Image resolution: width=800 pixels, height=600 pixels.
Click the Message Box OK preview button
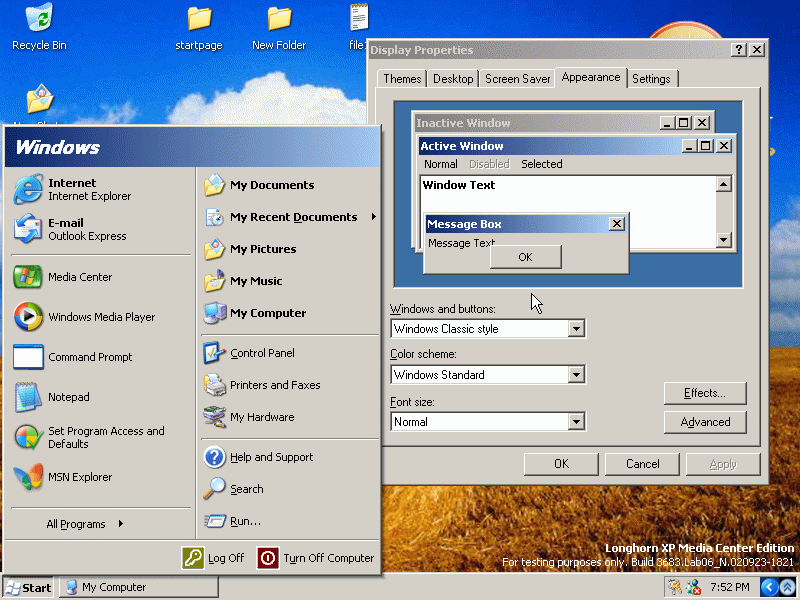tap(526, 257)
